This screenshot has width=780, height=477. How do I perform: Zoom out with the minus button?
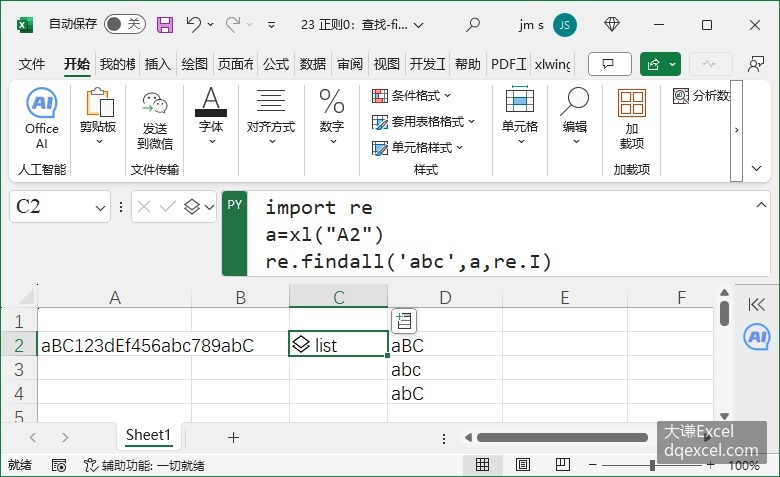click(592, 466)
